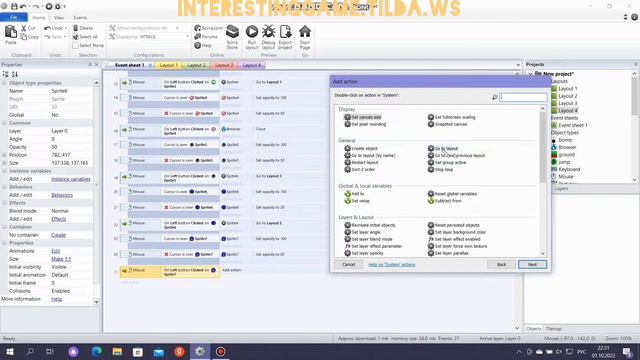Collapse the Behaviors section
Screen dimensions: 640x360
click(4, 187)
